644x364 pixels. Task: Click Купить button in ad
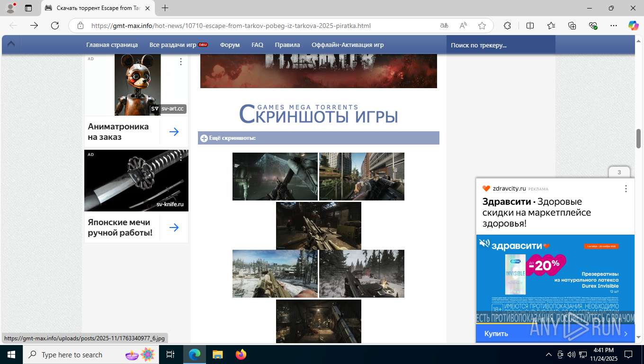555,333
